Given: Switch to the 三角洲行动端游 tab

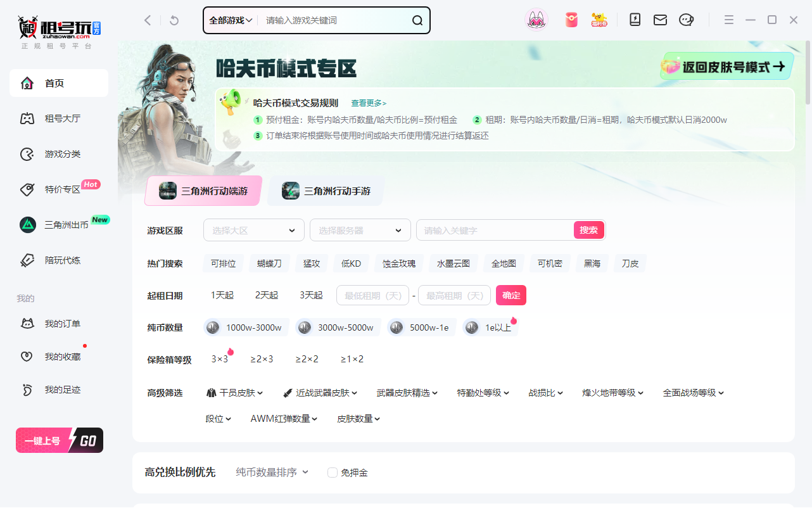Looking at the screenshot, I should click(x=203, y=191).
